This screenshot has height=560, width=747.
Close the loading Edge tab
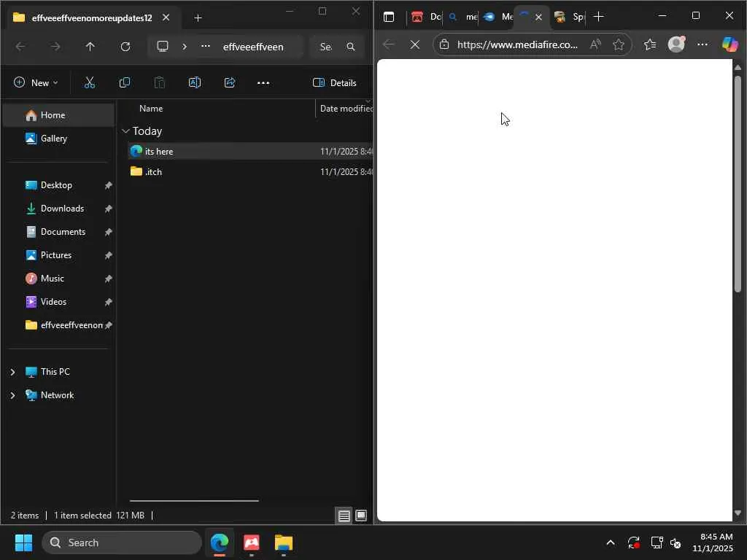538,17
